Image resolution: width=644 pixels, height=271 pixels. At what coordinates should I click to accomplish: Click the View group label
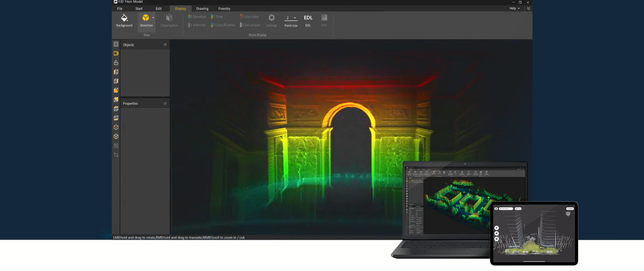pos(147,35)
